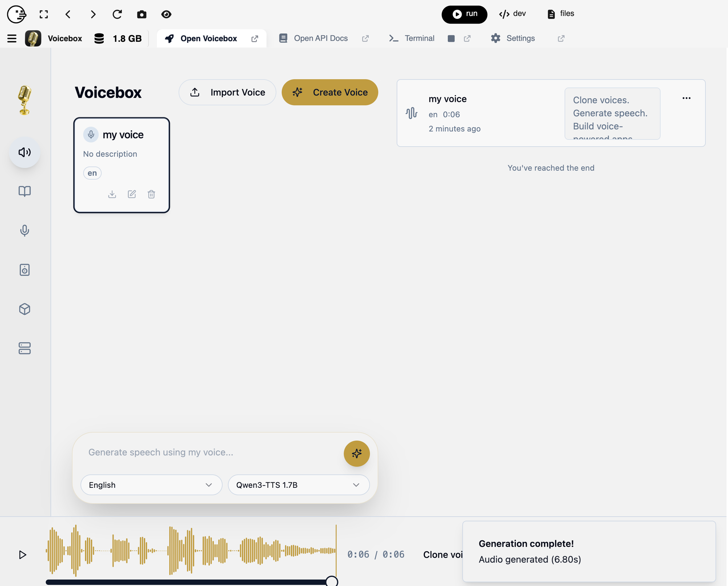
Task: Click the microphone icon in sidebar
Action: (24, 230)
